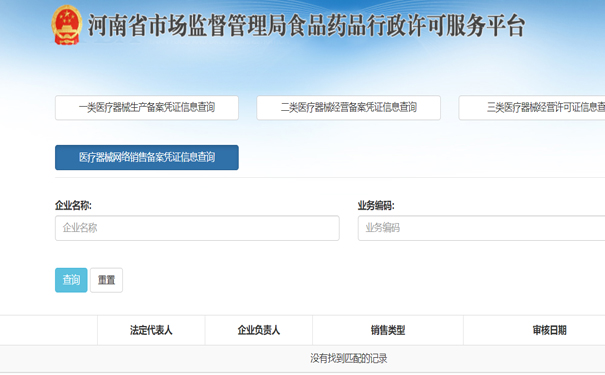Click the platform title 河南省市场监督管理局食品药品行政许可服务平台
Screen dimensions: 605x375
click(x=306, y=26)
